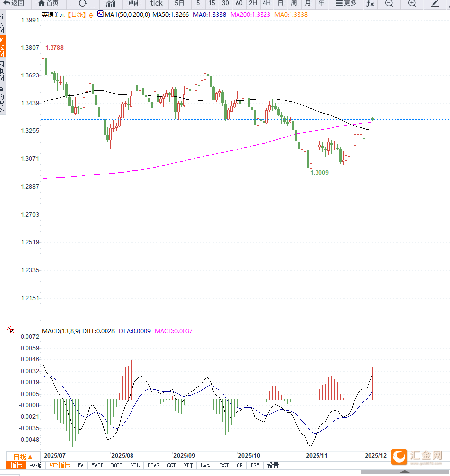Open 合约资料 side tab

(x=2, y=100)
